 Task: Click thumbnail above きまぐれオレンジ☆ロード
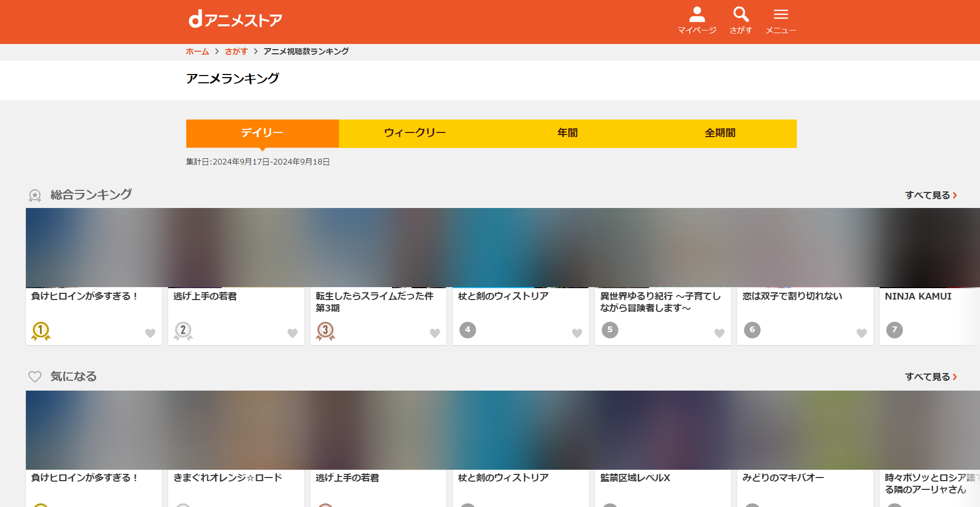236,430
